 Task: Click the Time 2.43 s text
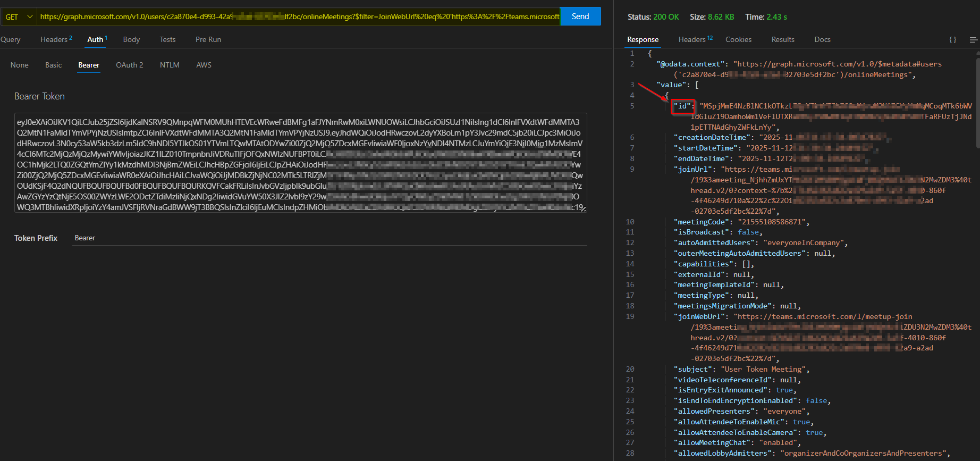tap(766, 17)
